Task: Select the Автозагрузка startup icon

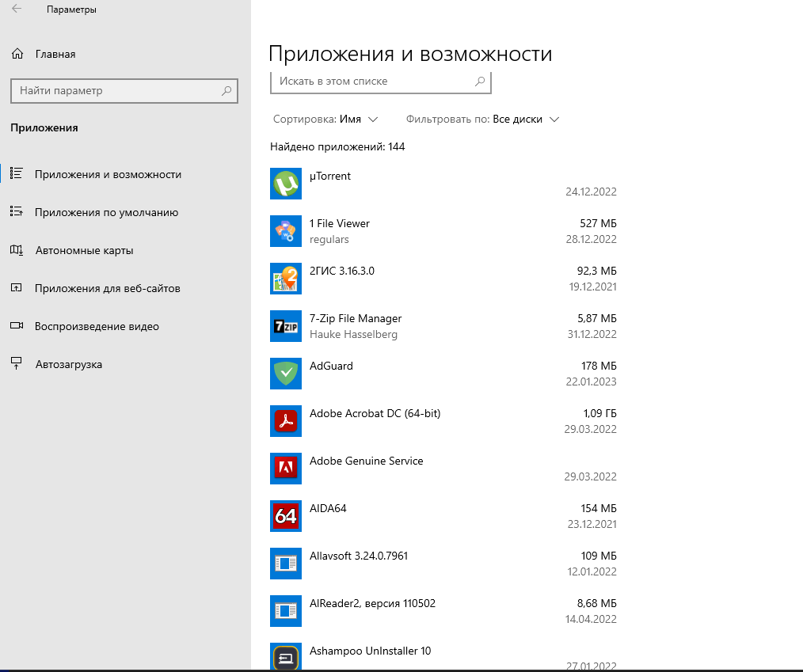Action: coord(17,364)
